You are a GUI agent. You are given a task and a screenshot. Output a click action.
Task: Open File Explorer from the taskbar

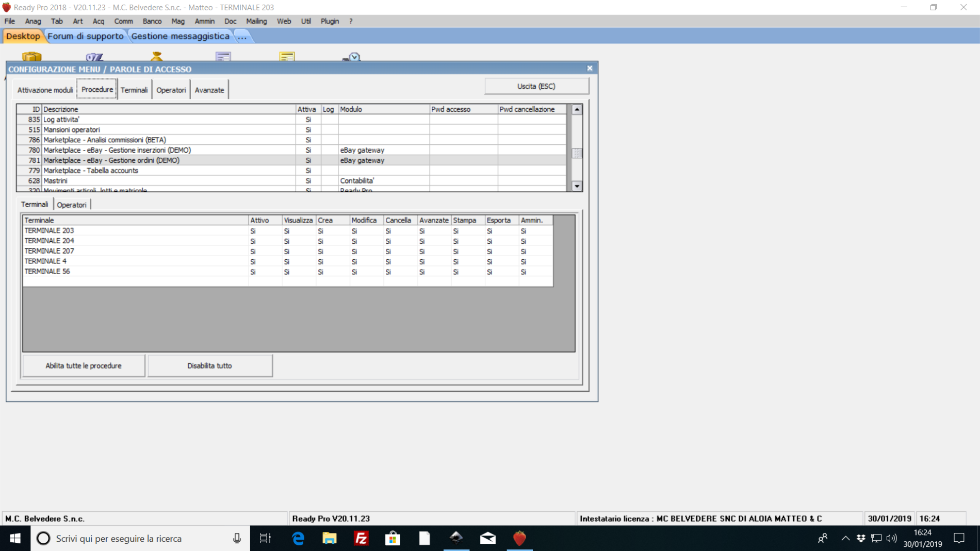[x=329, y=538]
